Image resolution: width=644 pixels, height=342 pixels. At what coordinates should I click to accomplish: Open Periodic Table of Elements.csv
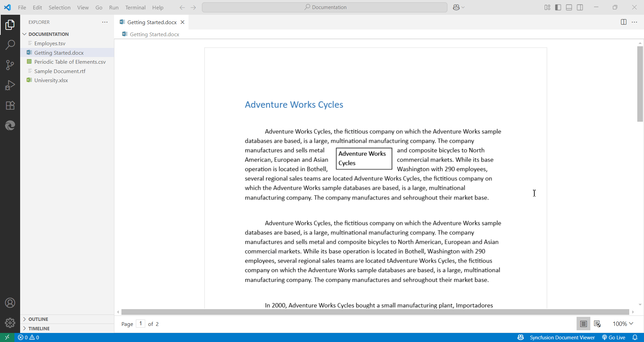(67, 62)
